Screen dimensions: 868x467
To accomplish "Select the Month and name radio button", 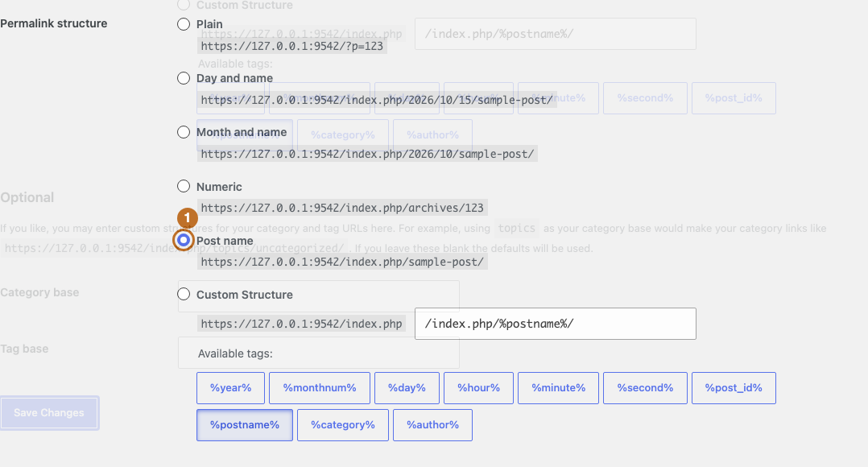I will (184, 132).
